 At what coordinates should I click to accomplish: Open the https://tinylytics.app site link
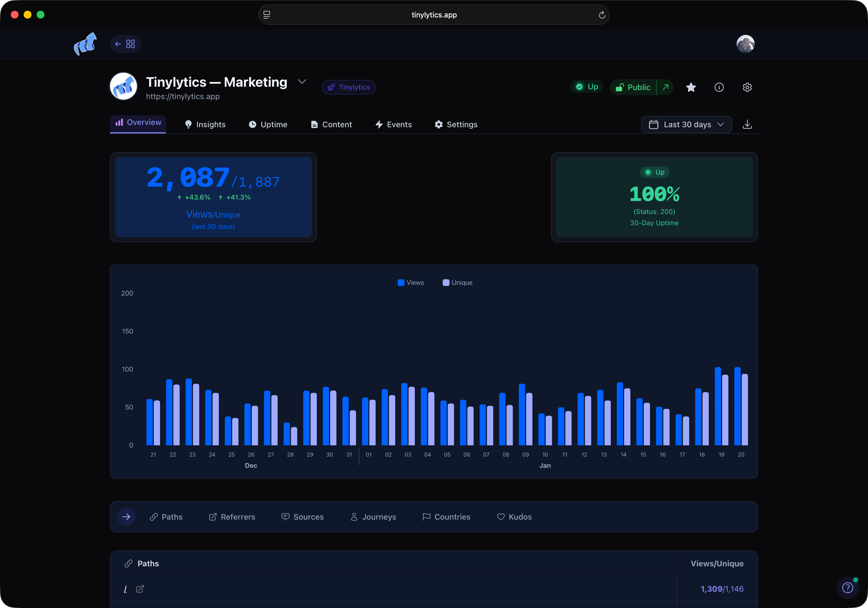pyautogui.click(x=183, y=97)
